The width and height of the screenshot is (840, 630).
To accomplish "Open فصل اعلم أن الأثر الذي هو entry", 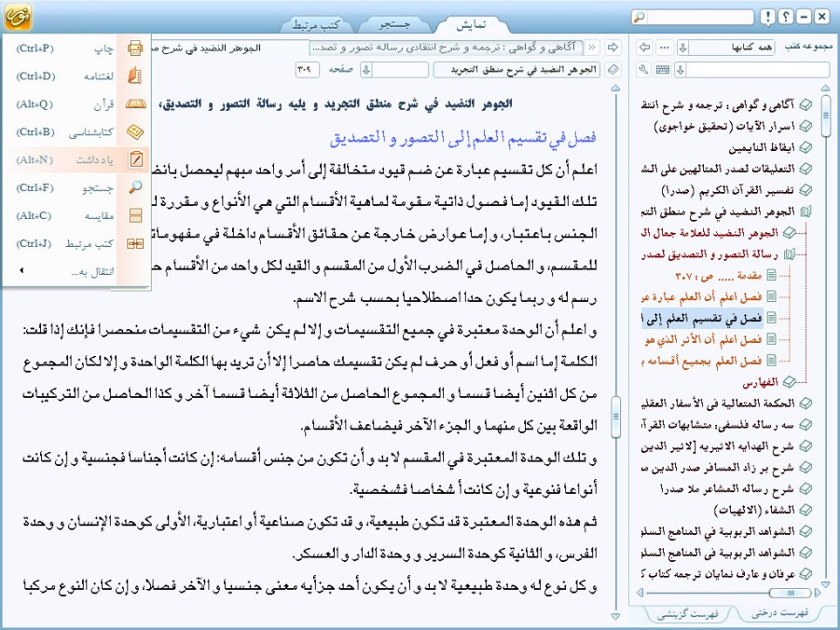I will pyautogui.click(x=703, y=339).
